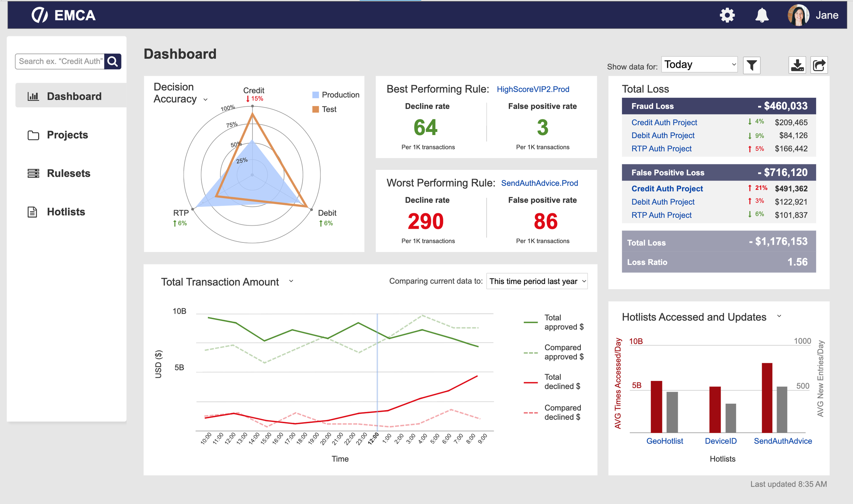Open the filter funnel icon
853x504 pixels.
coord(751,65)
